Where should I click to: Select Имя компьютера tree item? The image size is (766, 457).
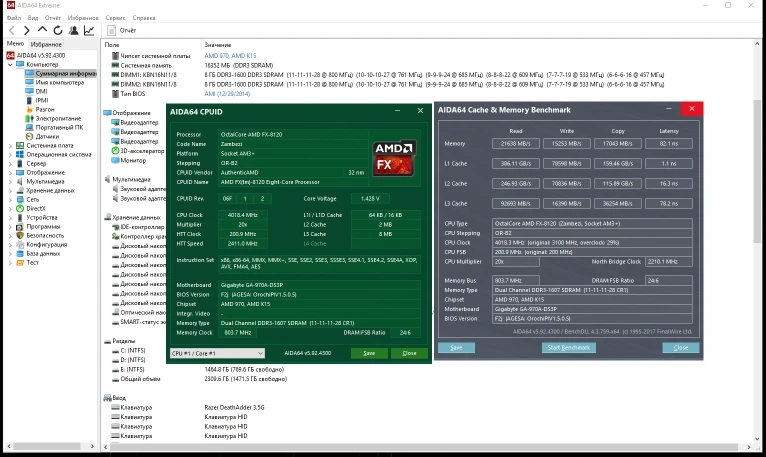click(x=60, y=83)
